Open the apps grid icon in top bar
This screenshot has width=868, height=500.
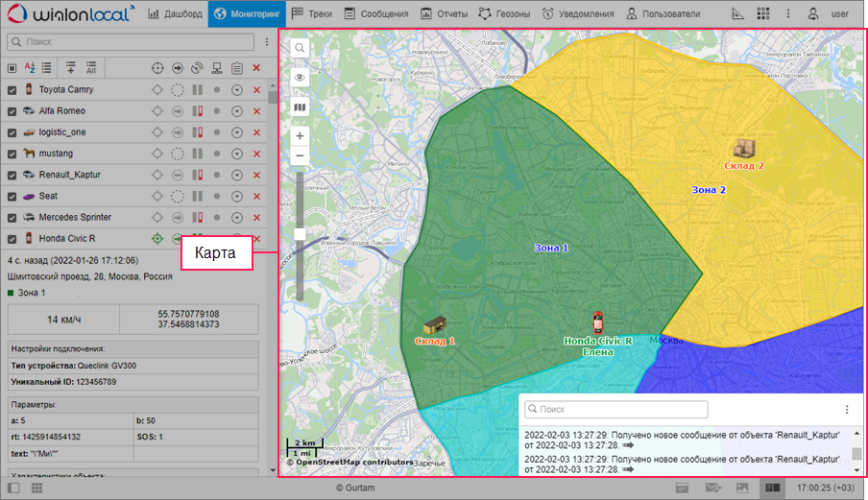[x=763, y=13]
